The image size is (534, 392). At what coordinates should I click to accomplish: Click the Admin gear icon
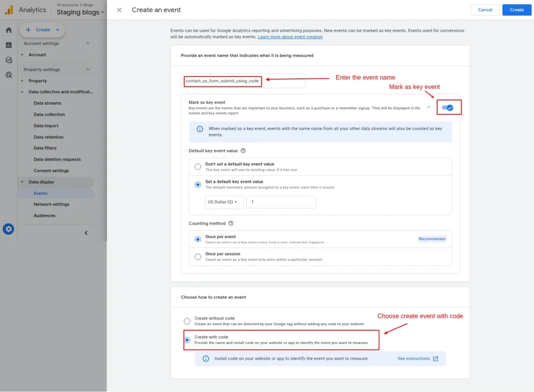coord(8,229)
